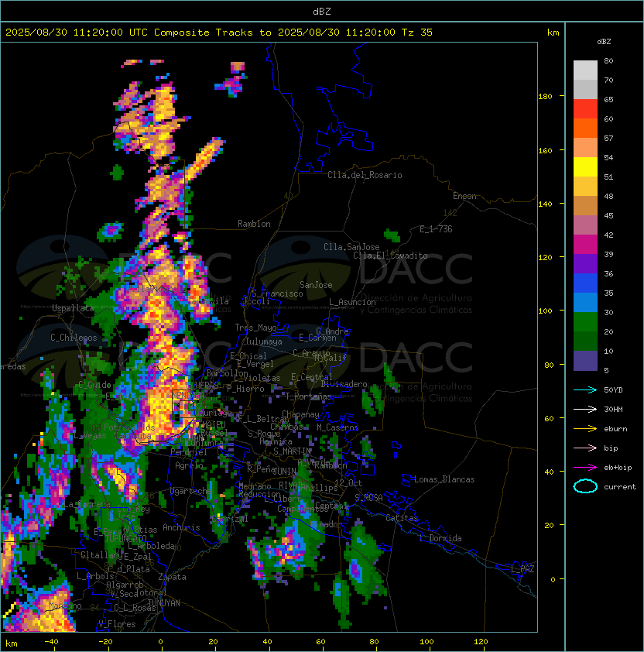This screenshot has width=644, height=652.
Task: Click the 'dBZ' title at top center
Action: pos(322,11)
